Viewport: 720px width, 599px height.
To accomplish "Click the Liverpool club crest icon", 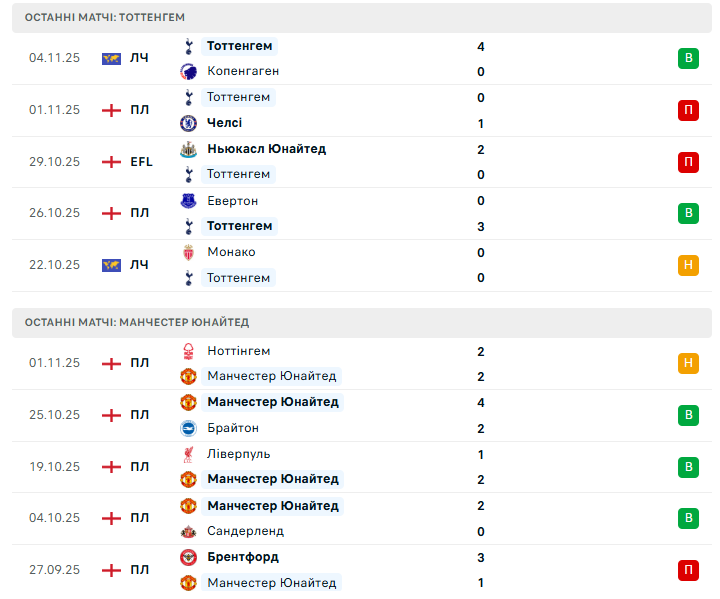I will (188, 454).
